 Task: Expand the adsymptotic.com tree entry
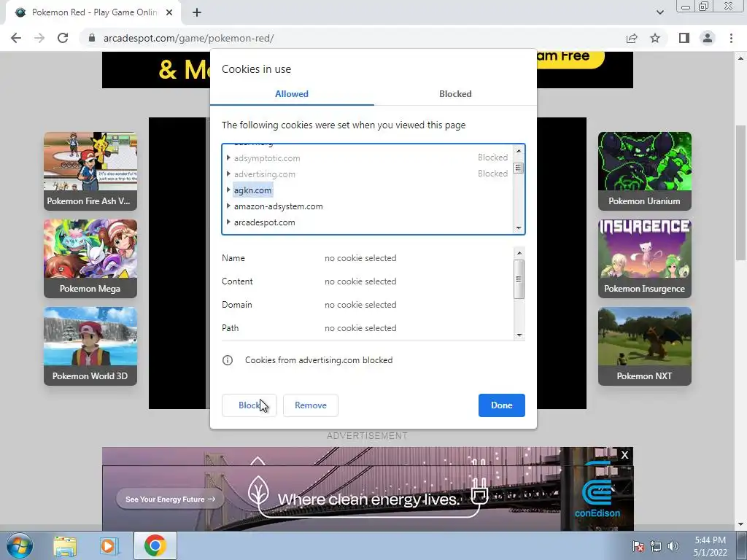tap(228, 157)
